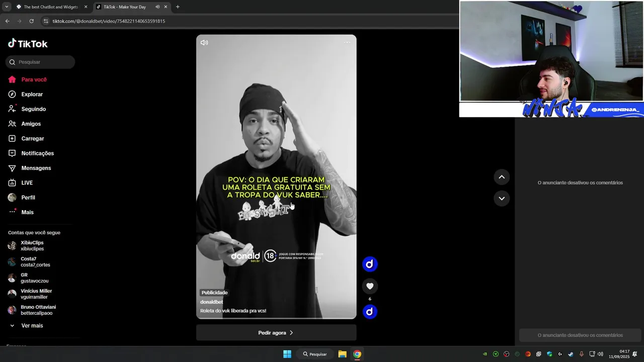Open Notificações panel
This screenshot has height=362, width=644.
click(x=31, y=153)
